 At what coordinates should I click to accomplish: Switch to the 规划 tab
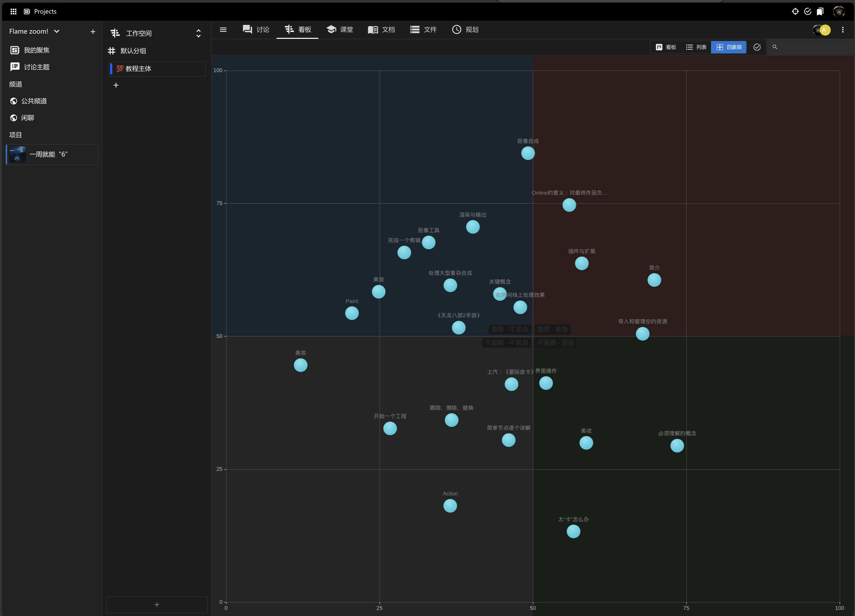pyautogui.click(x=465, y=29)
